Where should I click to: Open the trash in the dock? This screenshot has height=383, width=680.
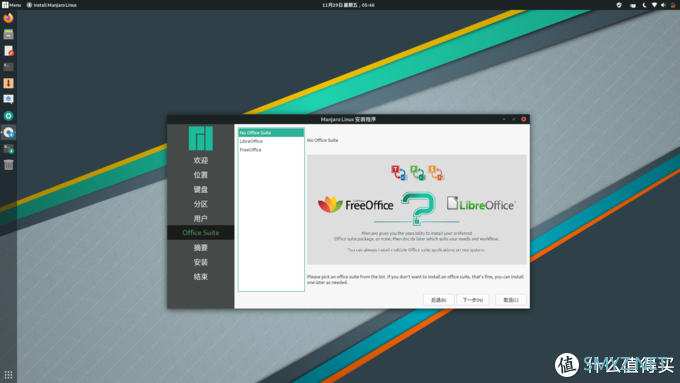click(8, 165)
